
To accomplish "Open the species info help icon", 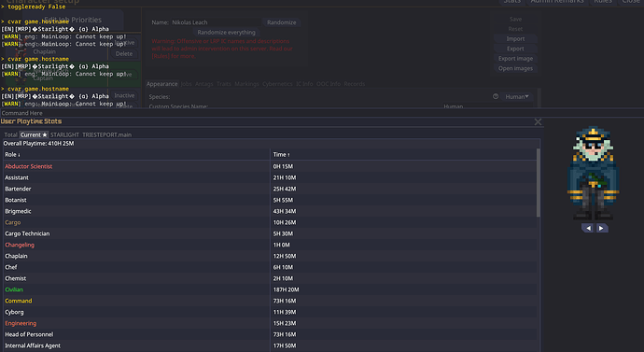I will pos(496,96).
